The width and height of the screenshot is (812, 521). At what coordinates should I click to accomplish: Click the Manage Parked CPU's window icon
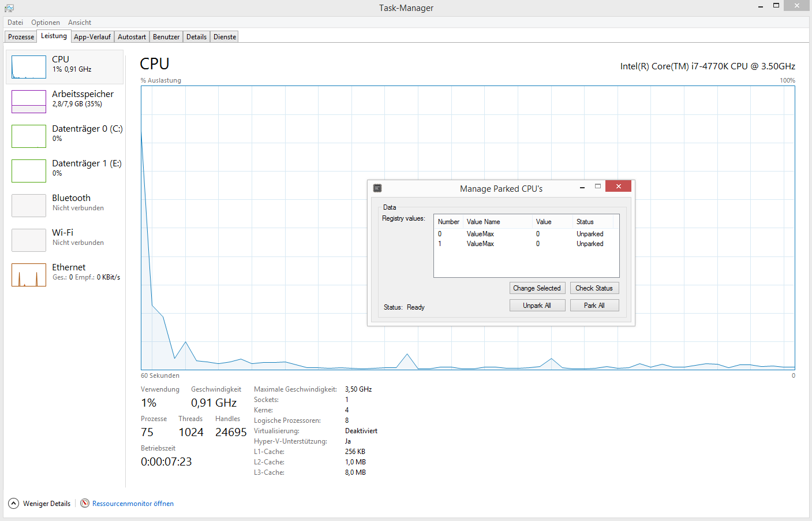pyautogui.click(x=377, y=188)
